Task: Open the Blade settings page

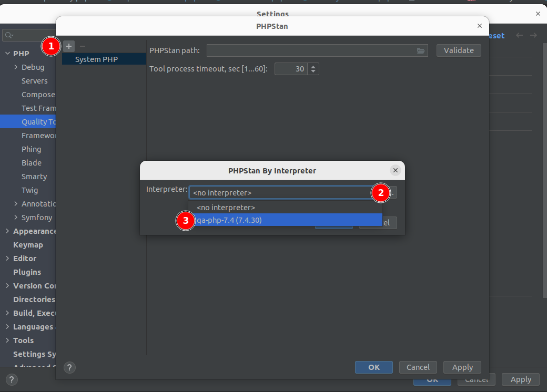Action: click(x=32, y=163)
